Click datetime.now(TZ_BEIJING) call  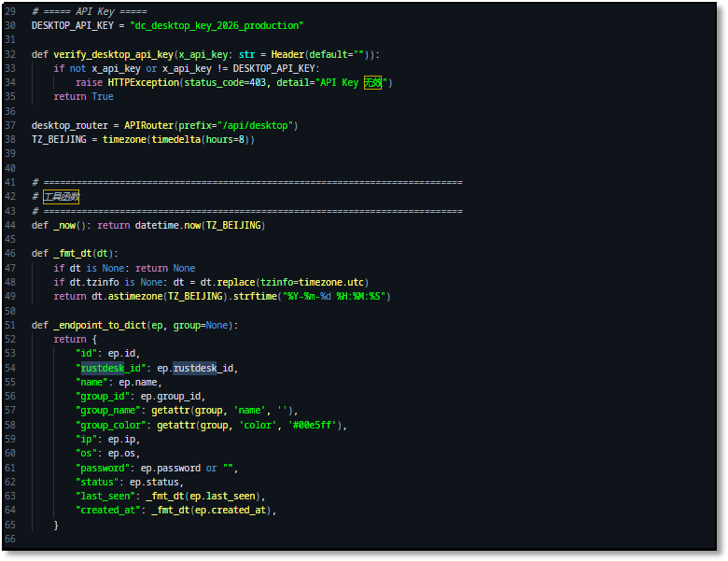(200, 226)
